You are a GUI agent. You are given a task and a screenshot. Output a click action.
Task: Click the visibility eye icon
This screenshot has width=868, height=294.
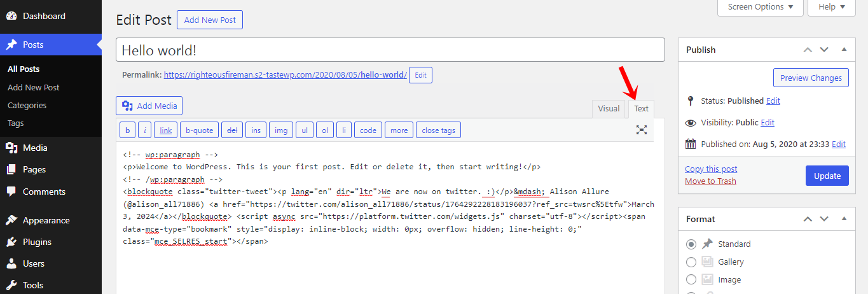[x=691, y=122]
